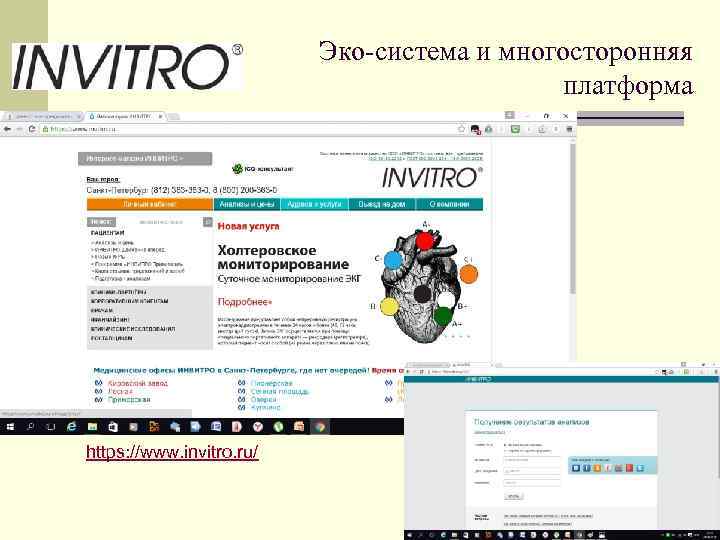Image resolution: width=720 pixels, height=540 pixels.
Task: Click the bookmark star in address bar
Action: (x=461, y=129)
